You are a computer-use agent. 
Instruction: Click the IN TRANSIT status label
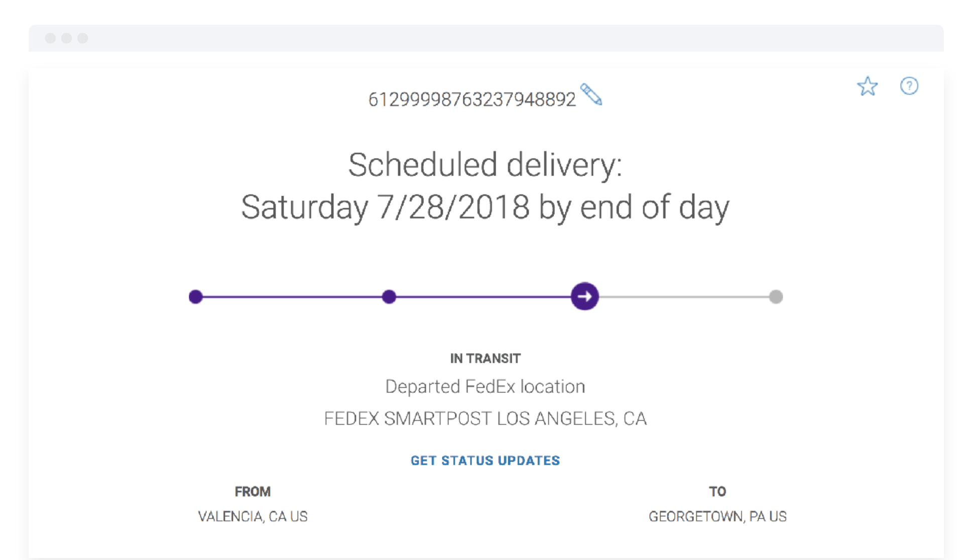tap(485, 358)
